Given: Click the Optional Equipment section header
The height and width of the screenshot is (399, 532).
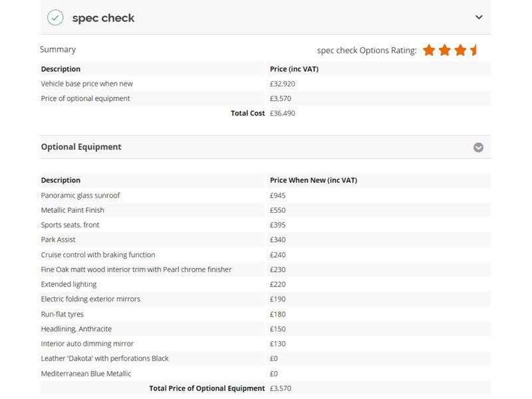Looking at the screenshot, I should click(x=81, y=147).
